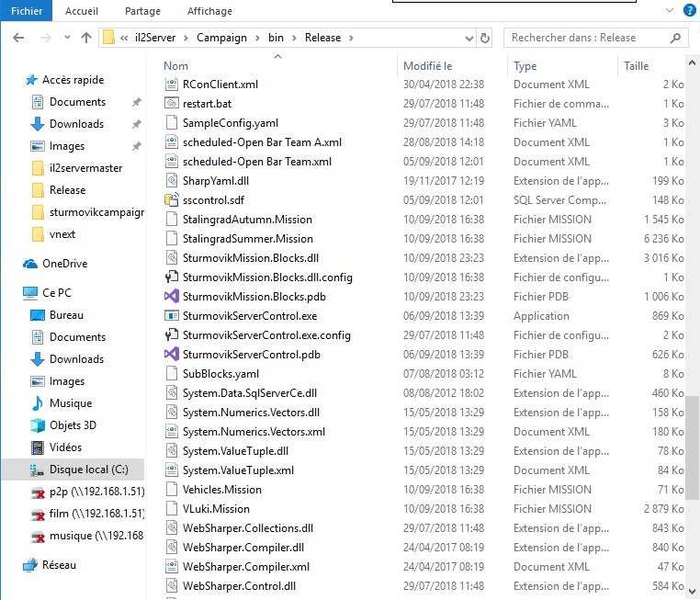Click the Forward navigation arrow
The width and height of the screenshot is (700, 600).
tap(46, 38)
